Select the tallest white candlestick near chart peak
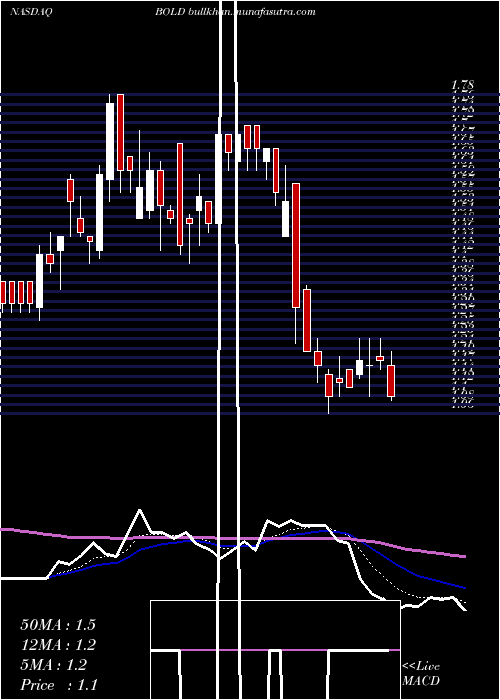The width and height of the screenshot is (500, 700). (x=110, y=142)
